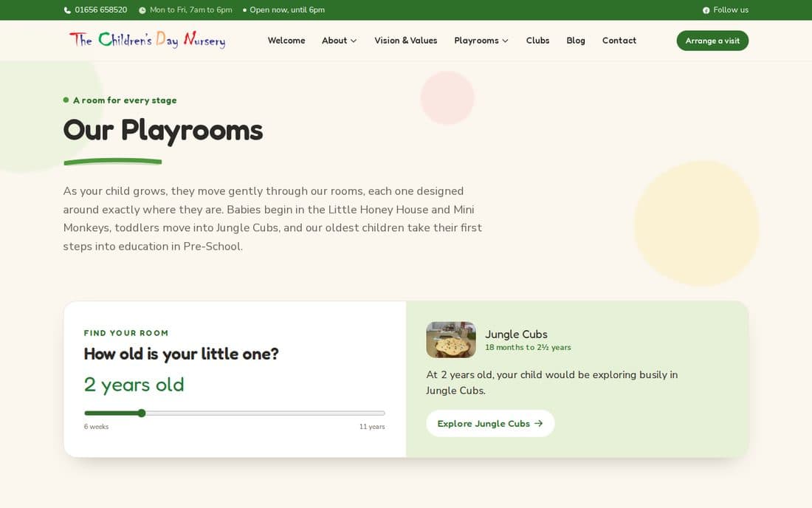The width and height of the screenshot is (812, 508).
Task: Open the Contact menu item
Action: point(619,41)
